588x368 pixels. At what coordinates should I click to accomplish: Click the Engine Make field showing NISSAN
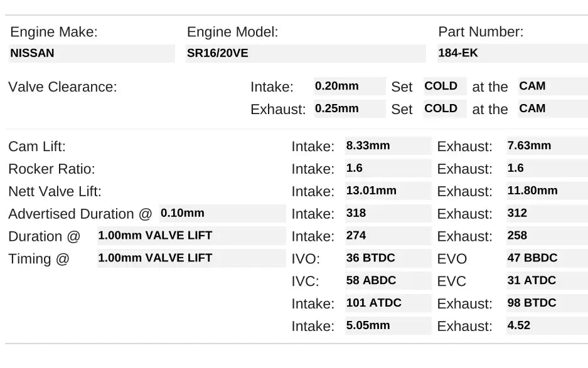(92, 53)
